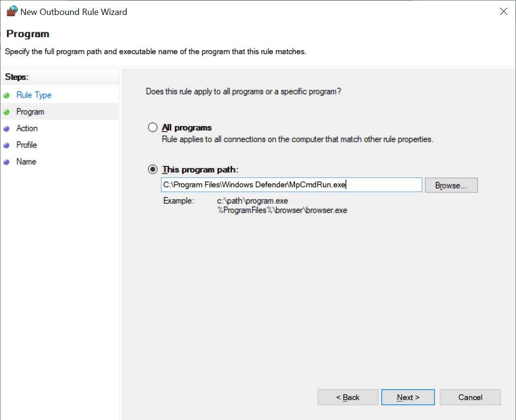
Task: Select the Action step label in sidebar
Action: point(27,128)
